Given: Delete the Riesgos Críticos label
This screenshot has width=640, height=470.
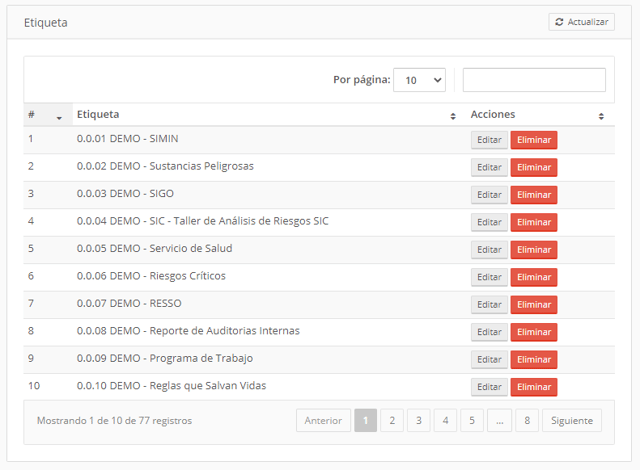Looking at the screenshot, I should click(534, 277).
